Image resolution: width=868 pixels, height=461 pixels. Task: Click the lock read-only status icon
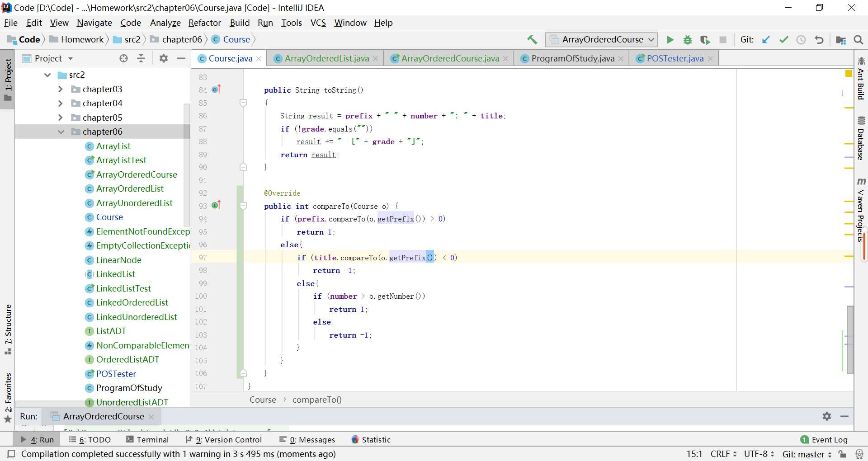(842, 454)
